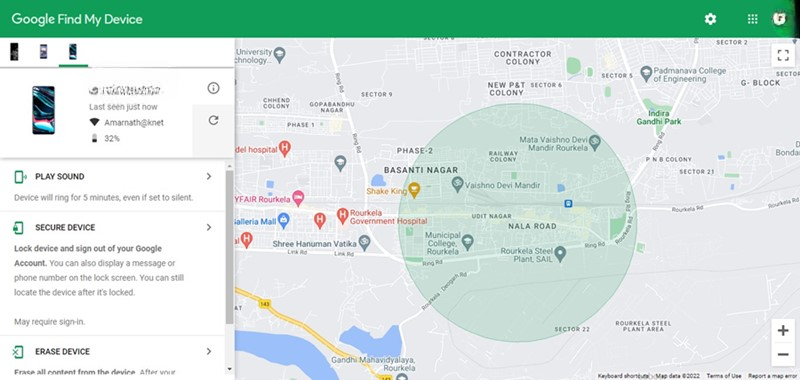Expand the Erase Device chevron
This screenshot has width=800, height=380.
[209, 351]
